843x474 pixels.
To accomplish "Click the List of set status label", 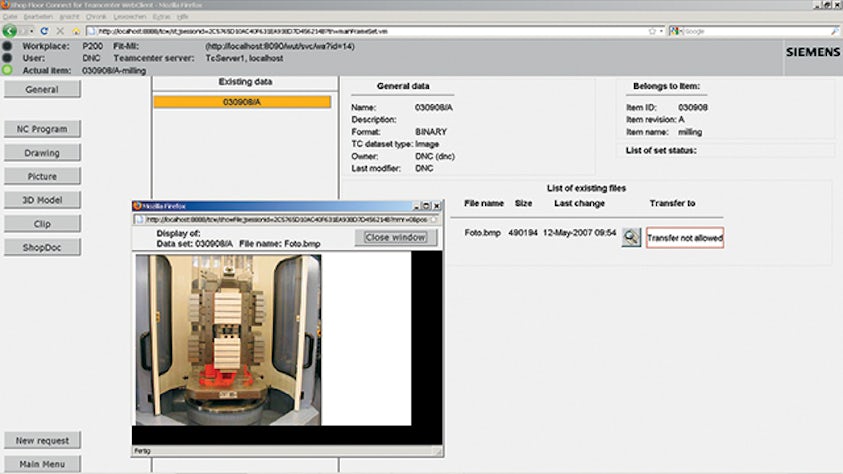I will (x=661, y=150).
